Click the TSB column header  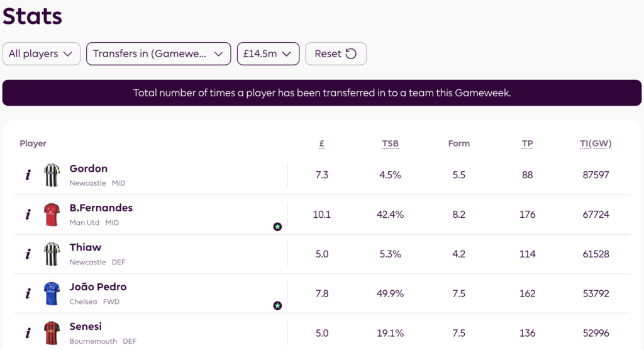[x=391, y=144]
